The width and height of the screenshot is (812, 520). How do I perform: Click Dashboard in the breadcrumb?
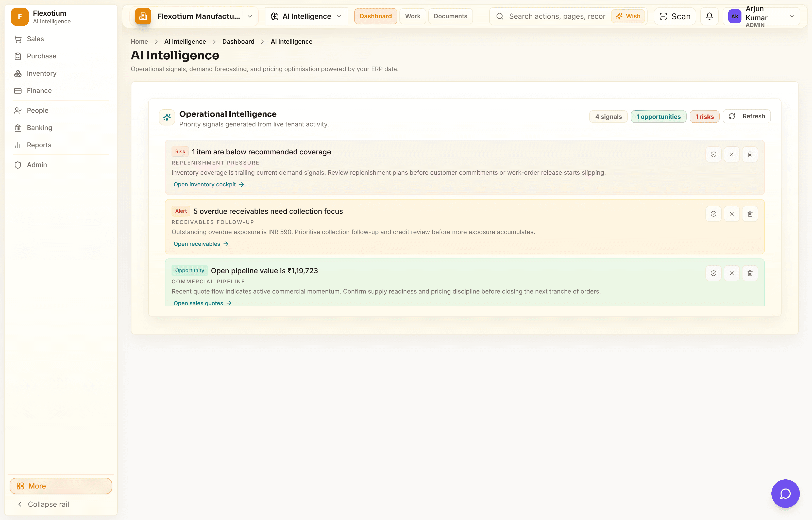(x=238, y=42)
